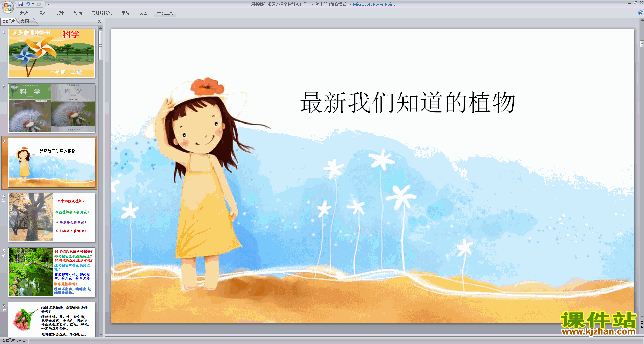Click the Redo icon in Quick Access Toolbar
Viewport: 644px width, 344px height.
point(39,4)
